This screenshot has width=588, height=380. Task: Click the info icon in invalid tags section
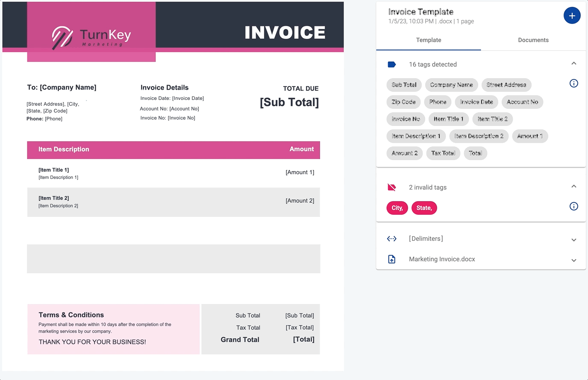click(574, 206)
